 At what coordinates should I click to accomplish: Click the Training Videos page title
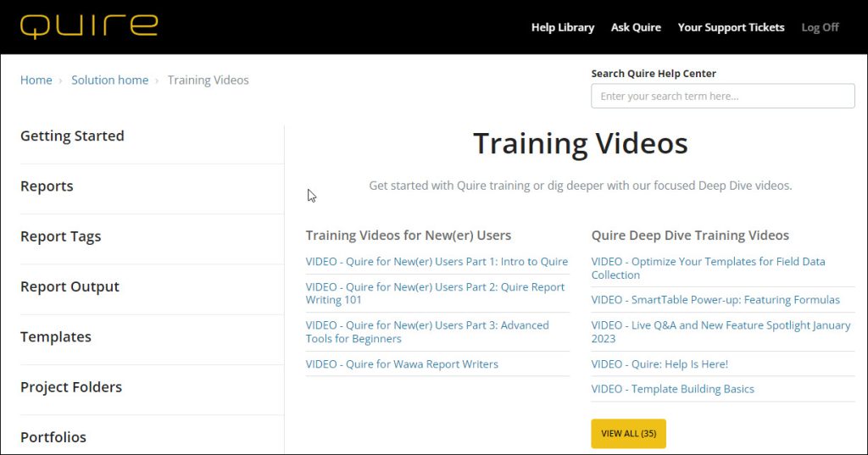pyautogui.click(x=580, y=143)
